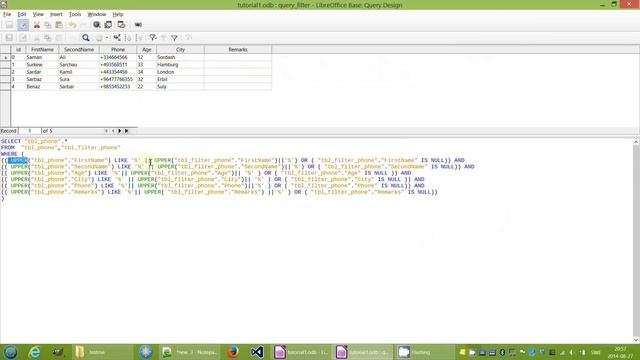Select the id column header
The height and width of the screenshot is (360, 640).
tap(18, 49)
